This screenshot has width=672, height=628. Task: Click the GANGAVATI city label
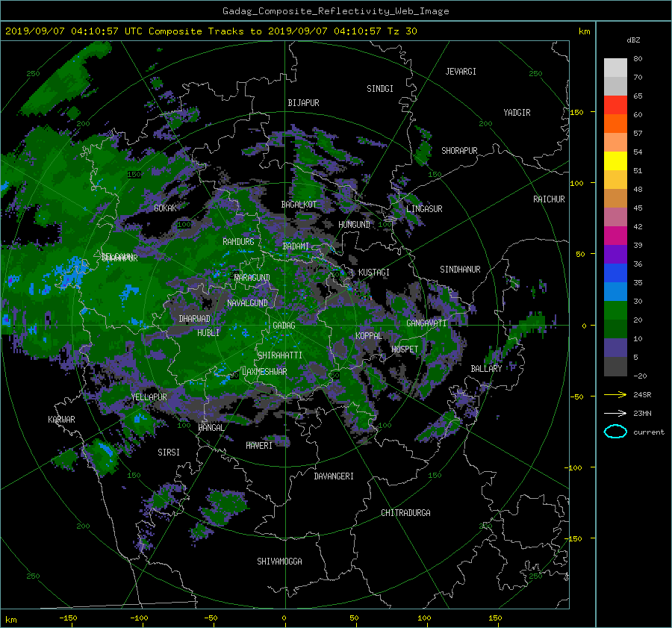click(x=426, y=323)
